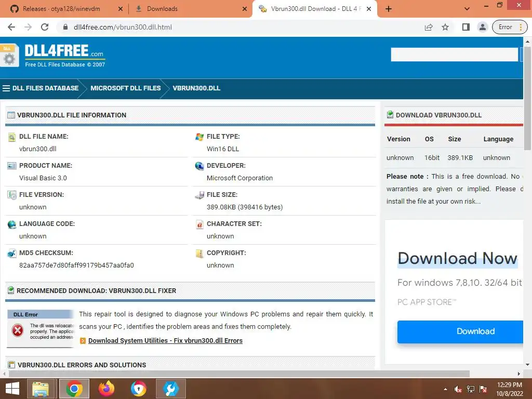
Task: Click the Language Code globe icon
Action: (11, 224)
